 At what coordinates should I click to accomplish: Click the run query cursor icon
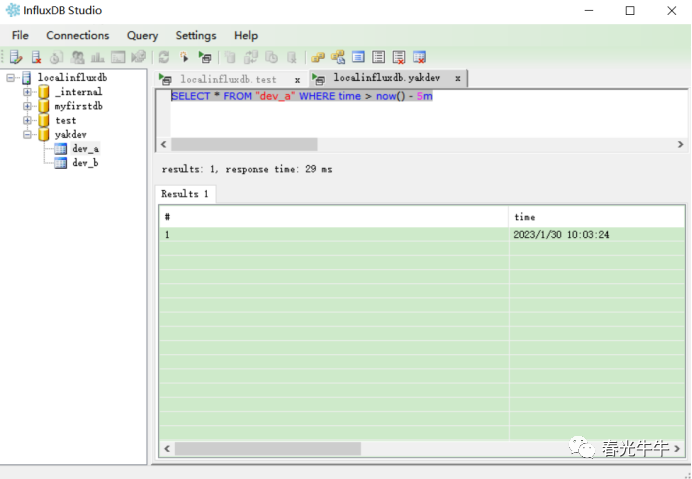click(x=184, y=57)
